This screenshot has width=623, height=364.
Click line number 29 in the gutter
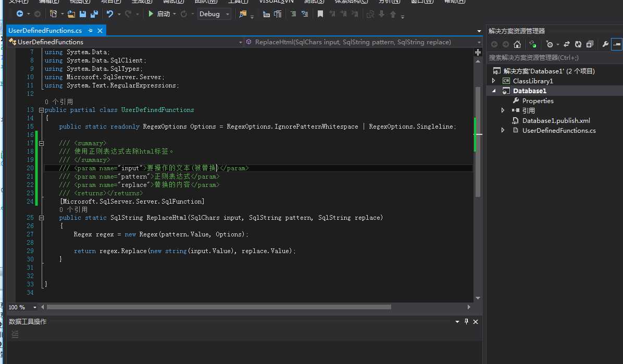point(30,251)
